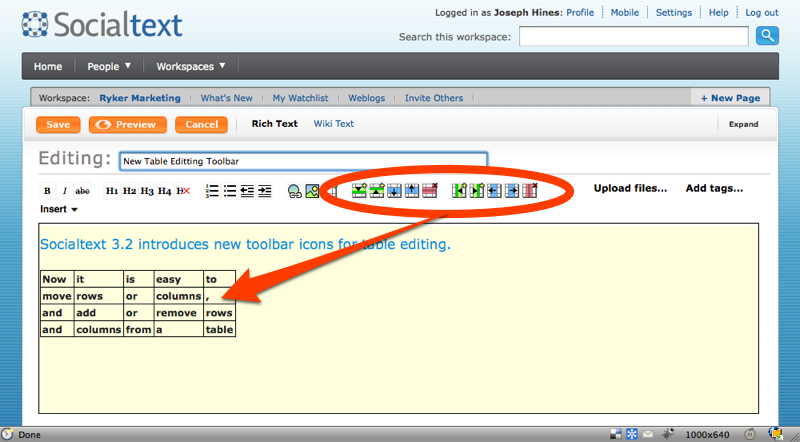Click the mail envelope status bar icon
This screenshot has height=442, width=800.
tap(648, 434)
